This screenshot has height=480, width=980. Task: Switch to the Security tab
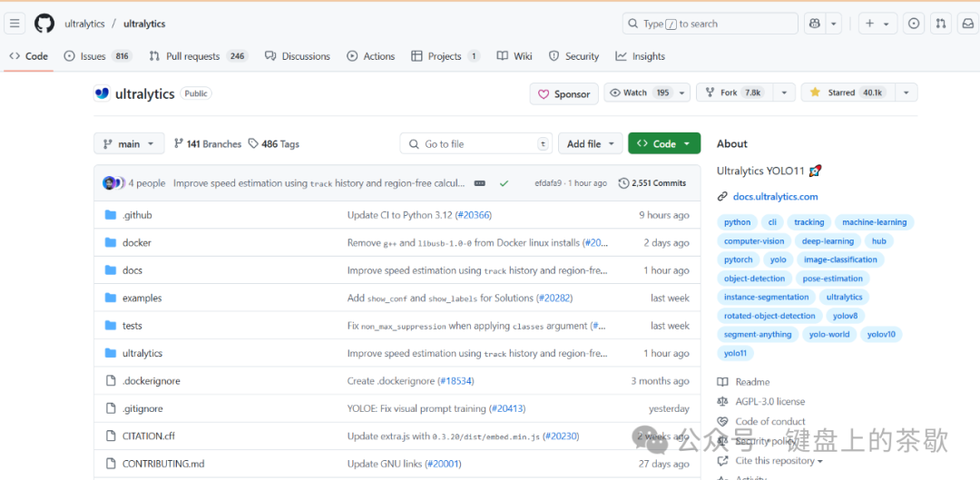(x=573, y=56)
